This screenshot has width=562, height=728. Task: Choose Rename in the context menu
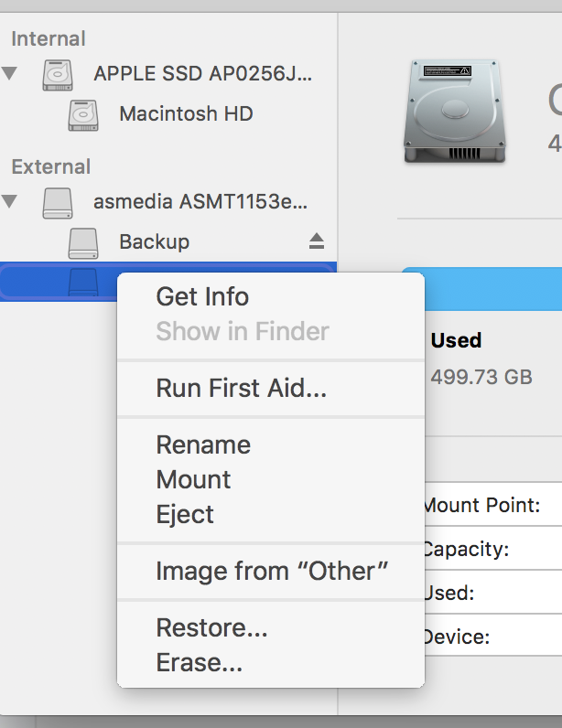click(203, 444)
